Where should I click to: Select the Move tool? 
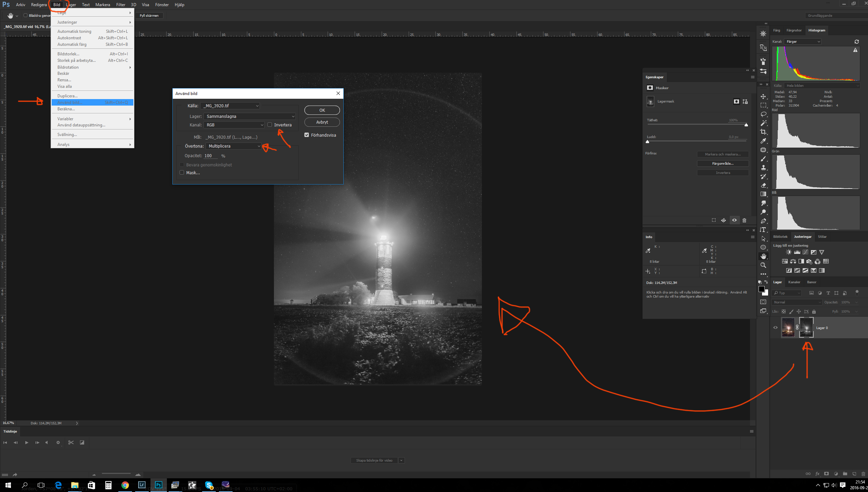pyautogui.click(x=763, y=97)
